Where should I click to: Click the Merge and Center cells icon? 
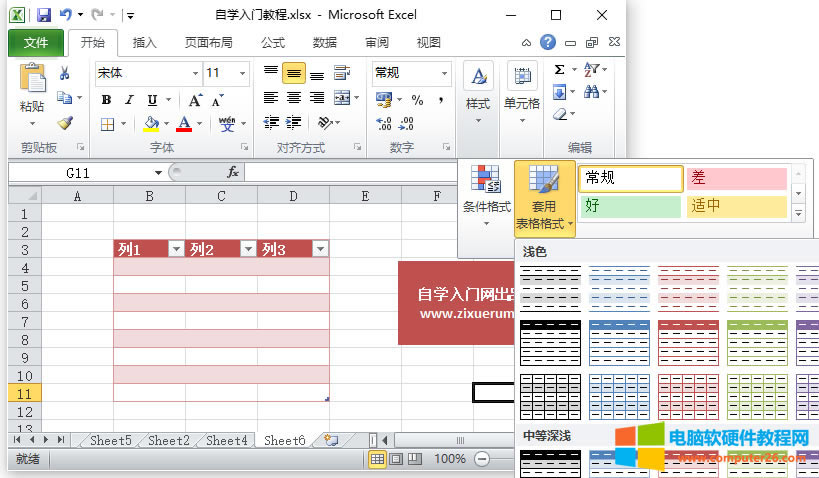[x=342, y=98]
